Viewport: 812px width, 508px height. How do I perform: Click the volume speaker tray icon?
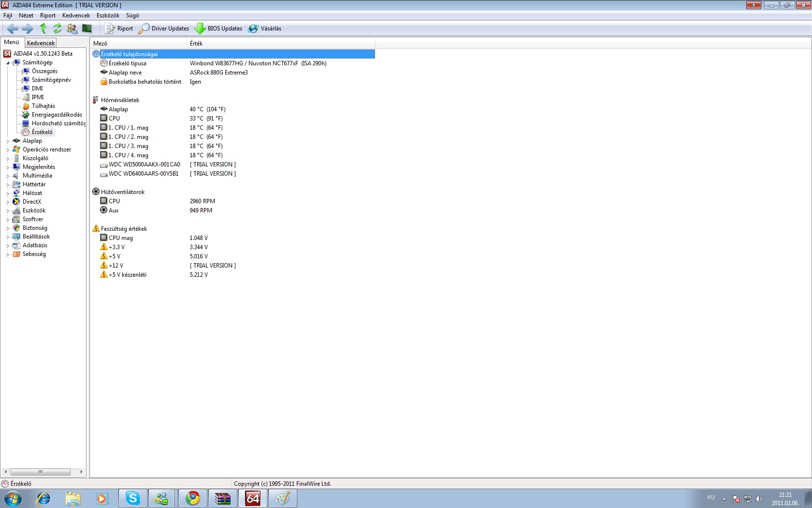point(759,499)
